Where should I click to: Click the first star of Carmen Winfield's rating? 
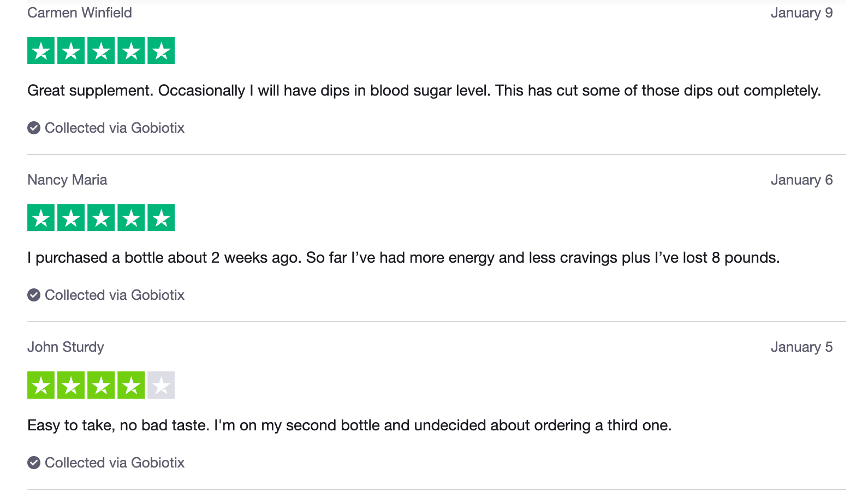pyautogui.click(x=41, y=51)
